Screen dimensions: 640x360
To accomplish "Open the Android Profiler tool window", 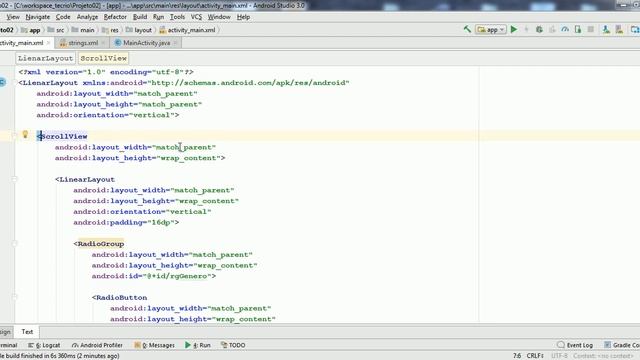I will [97, 345].
